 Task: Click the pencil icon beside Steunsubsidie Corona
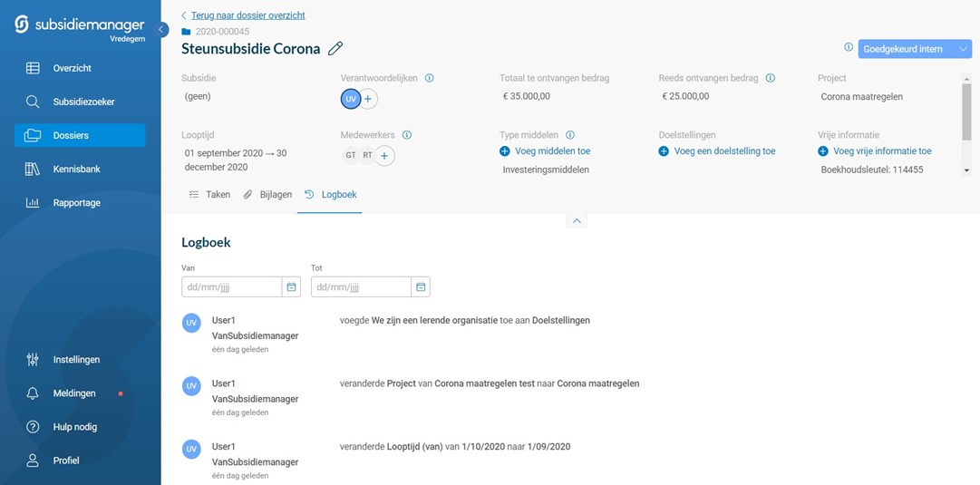coord(335,49)
